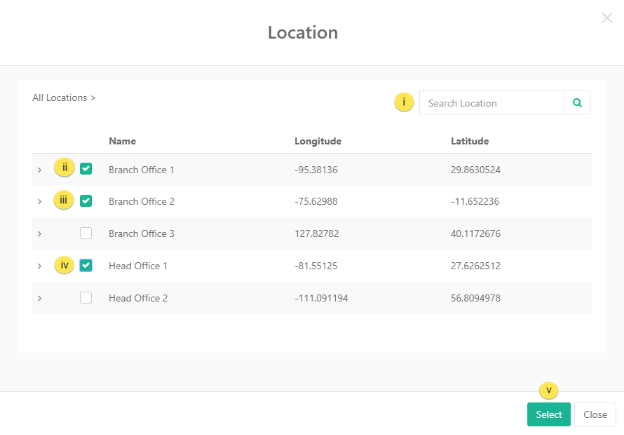
Task: Uncheck the Branch Office 1 checkbox
Action: click(x=86, y=169)
